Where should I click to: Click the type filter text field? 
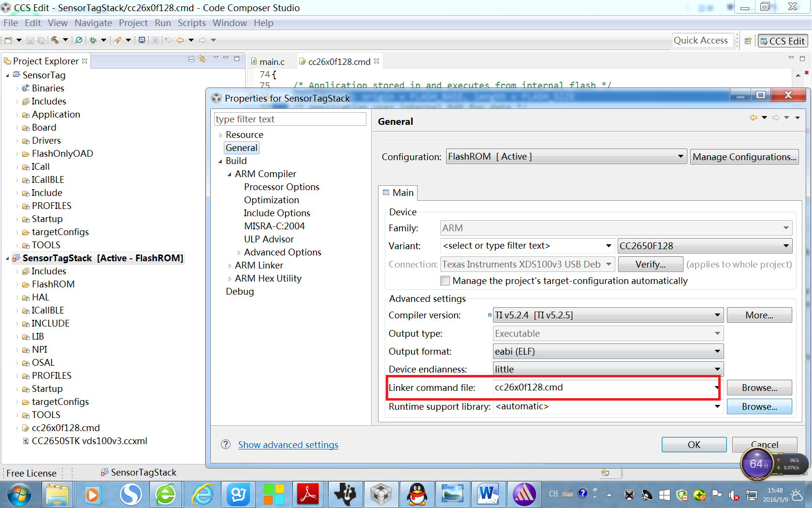pyautogui.click(x=290, y=119)
